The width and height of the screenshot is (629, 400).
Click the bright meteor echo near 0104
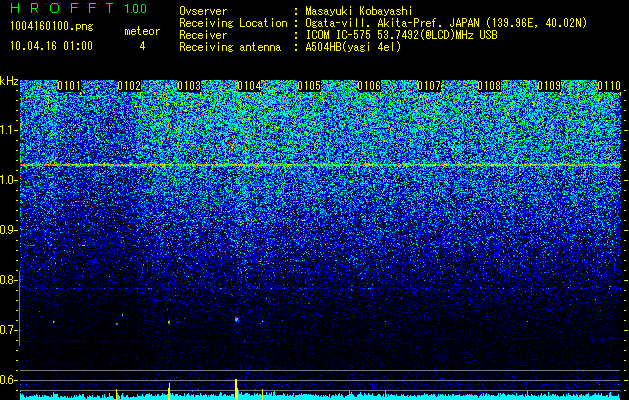[237, 320]
